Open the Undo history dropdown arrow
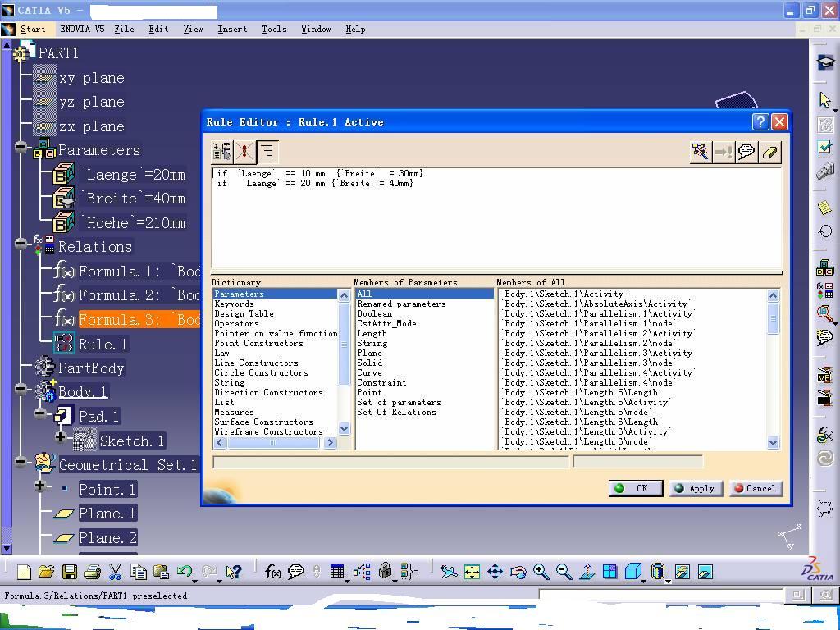 [195, 581]
